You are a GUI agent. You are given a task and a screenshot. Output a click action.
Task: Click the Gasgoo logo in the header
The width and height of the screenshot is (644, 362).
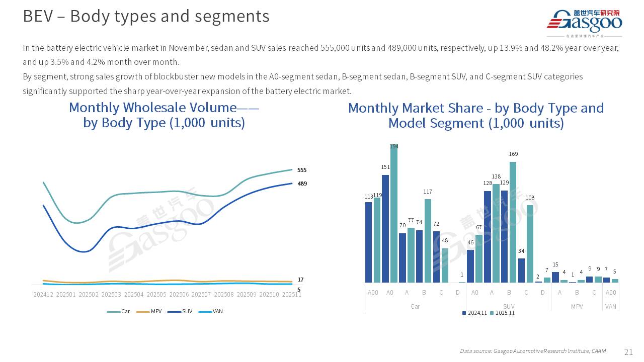[584, 23]
